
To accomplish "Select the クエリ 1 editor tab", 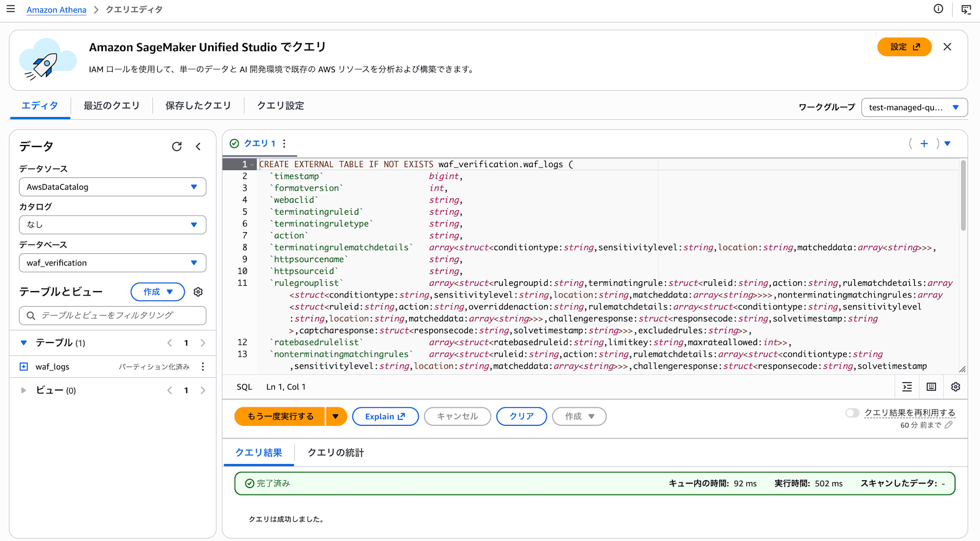I will pyautogui.click(x=259, y=143).
